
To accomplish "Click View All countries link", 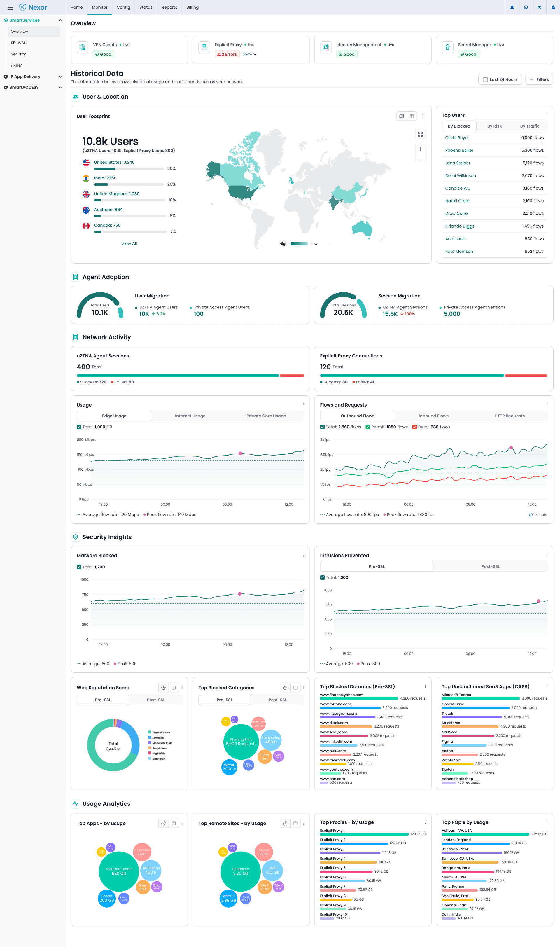I will tap(129, 244).
